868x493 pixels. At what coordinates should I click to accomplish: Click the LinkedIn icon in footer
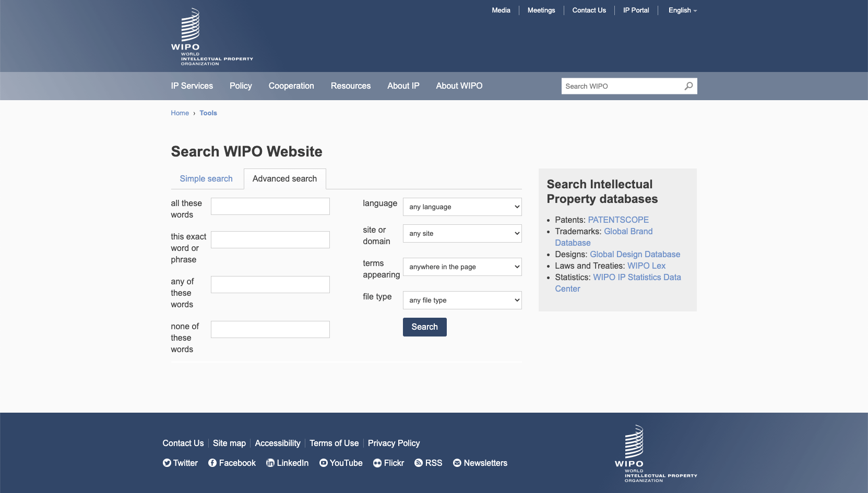click(270, 463)
